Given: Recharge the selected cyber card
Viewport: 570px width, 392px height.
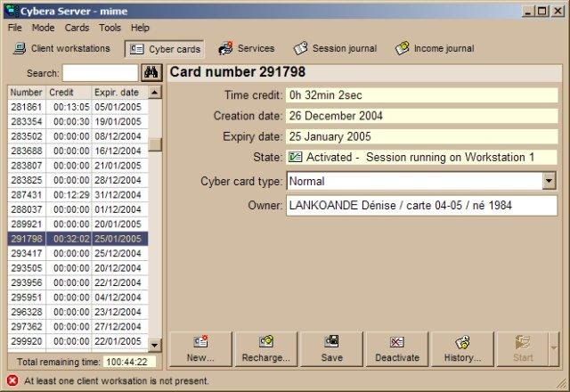Looking at the screenshot, I should click(x=265, y=348).
